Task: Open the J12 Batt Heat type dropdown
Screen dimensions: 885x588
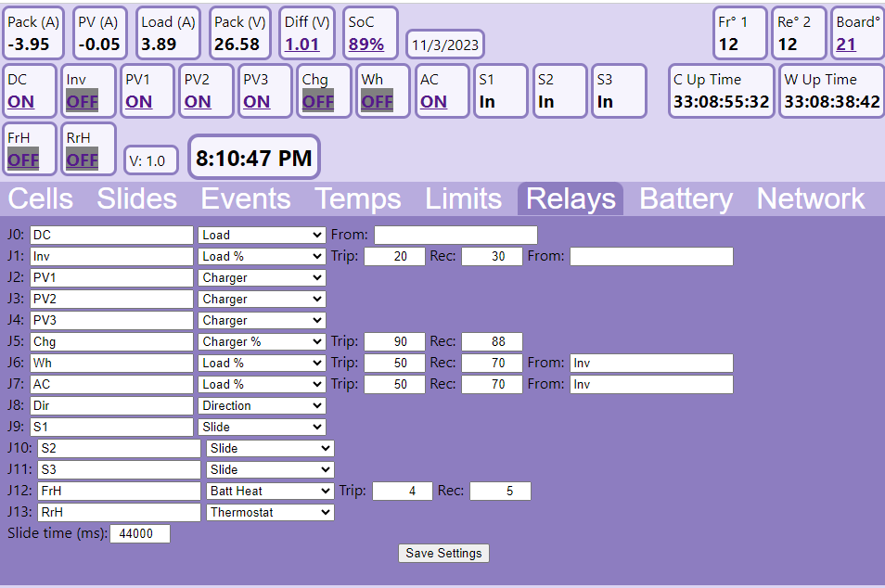Action: (269, 491)
